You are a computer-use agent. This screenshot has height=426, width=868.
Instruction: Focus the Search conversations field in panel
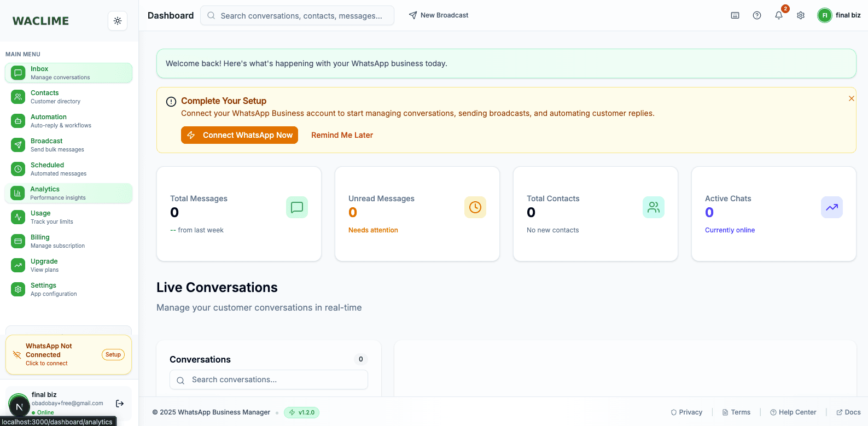(x=269, y=380)
